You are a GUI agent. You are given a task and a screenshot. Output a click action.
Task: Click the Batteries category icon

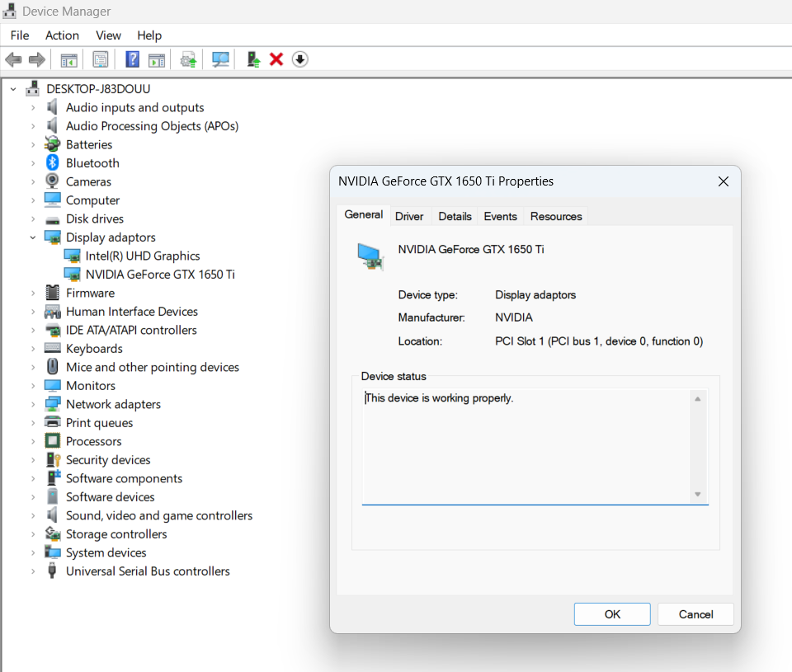pyautogui.click(x=52, y=144)
